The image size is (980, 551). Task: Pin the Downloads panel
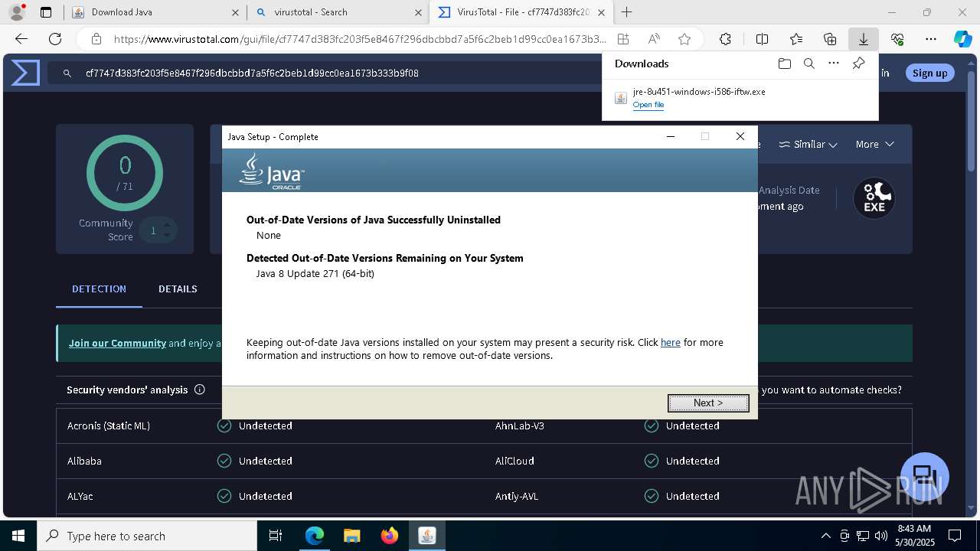pos(858,64)
